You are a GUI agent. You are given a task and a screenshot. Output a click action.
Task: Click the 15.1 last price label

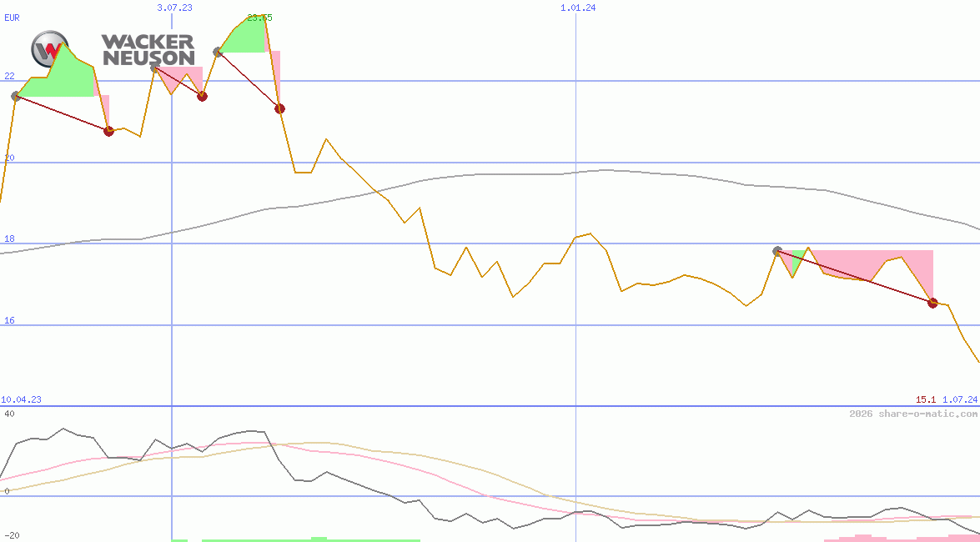926,399
